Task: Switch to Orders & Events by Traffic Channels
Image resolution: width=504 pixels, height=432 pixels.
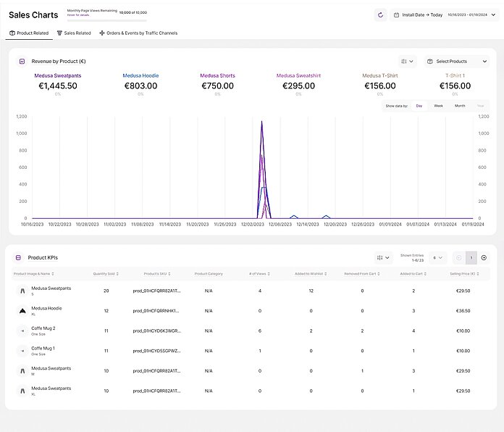Action: coord(138,33)
